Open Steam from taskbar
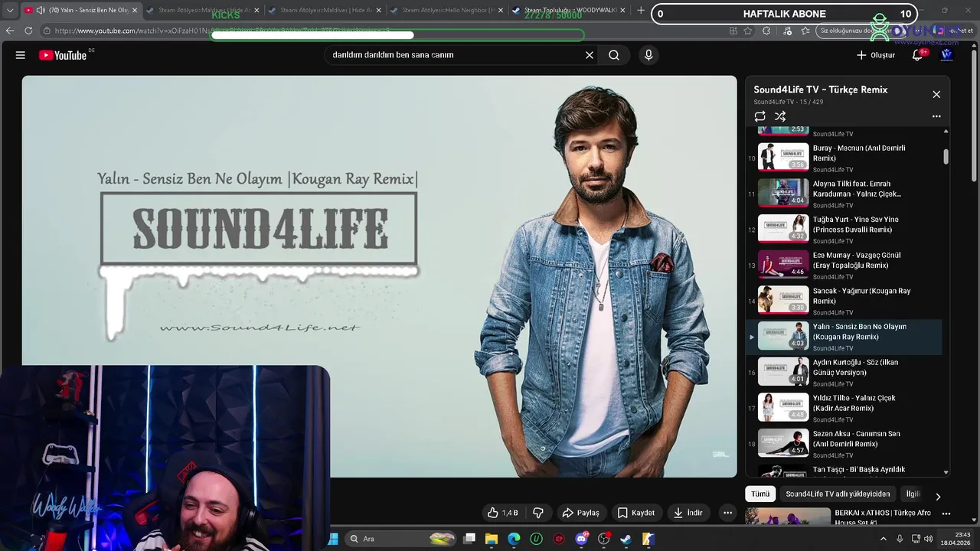 point(626,539)
